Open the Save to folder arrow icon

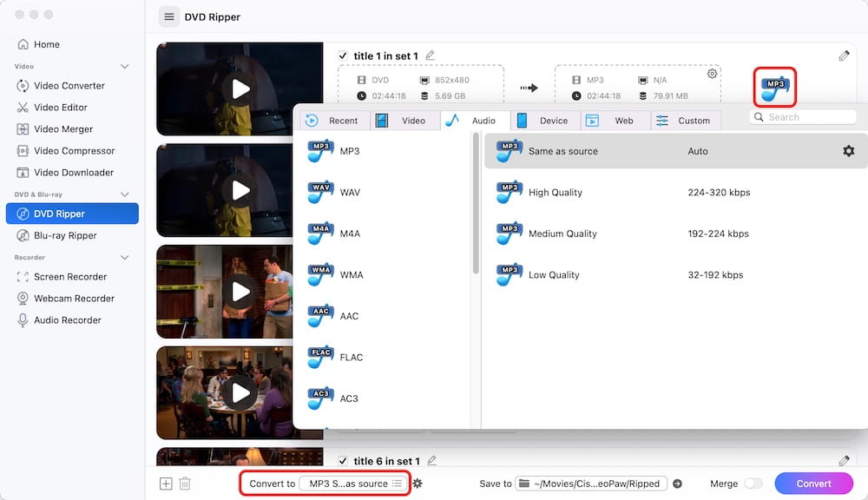point(677,484)
